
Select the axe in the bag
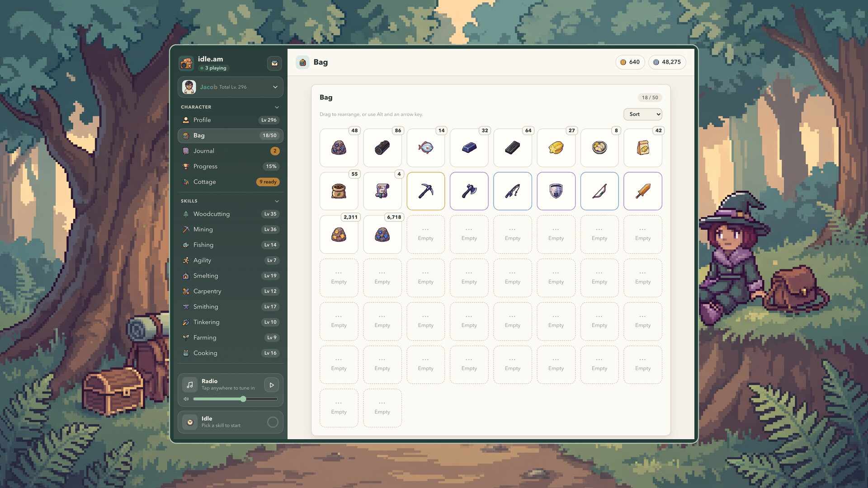tap(469, 191)
